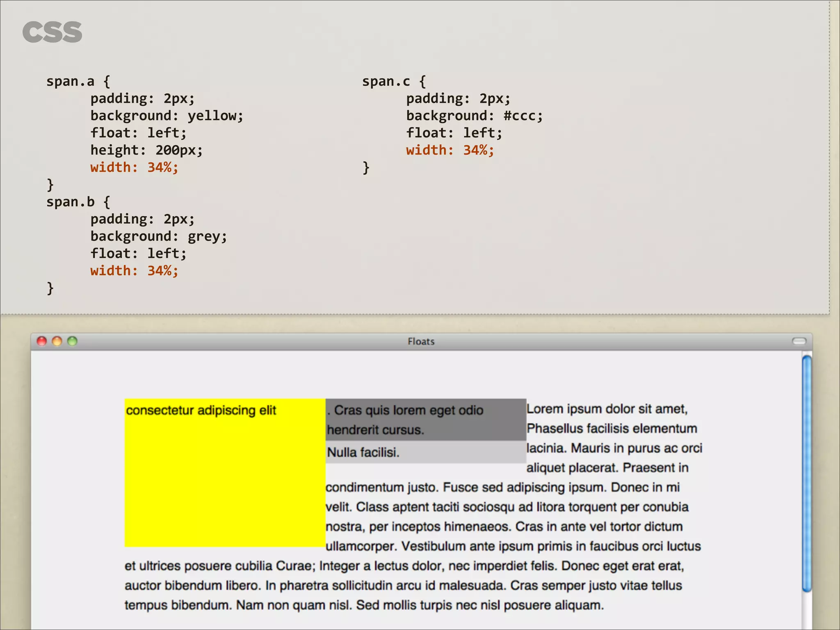Click the line starting 'condimentum justo. Fusce sed'
840x630 pixels.
tap(502, 488)
